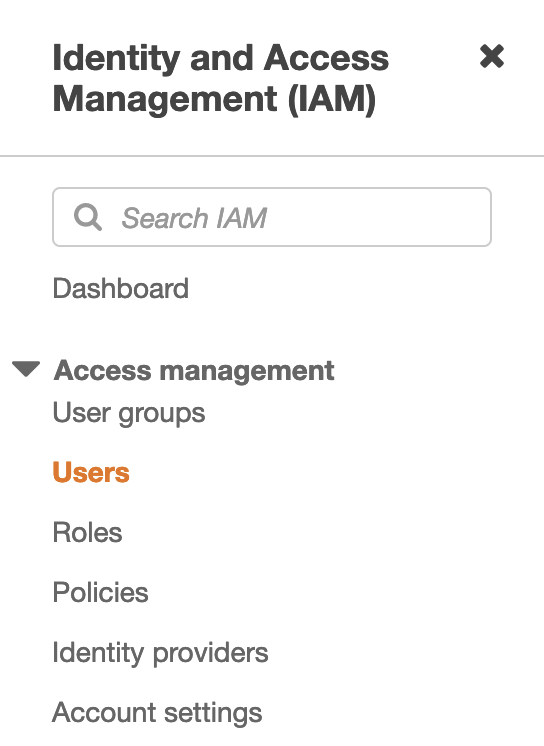544x746 pixels.
Task: Close the IAM navigation panel
Action: (492, 57)
